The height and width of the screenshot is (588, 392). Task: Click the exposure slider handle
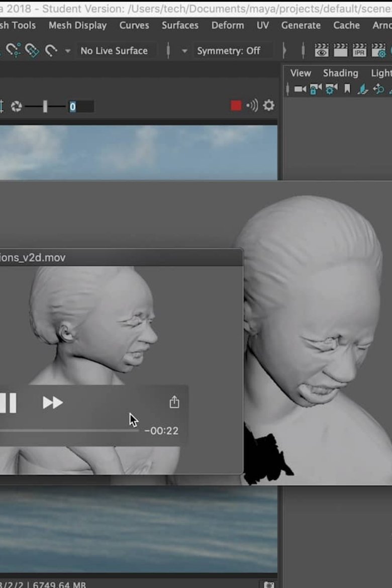45,106
